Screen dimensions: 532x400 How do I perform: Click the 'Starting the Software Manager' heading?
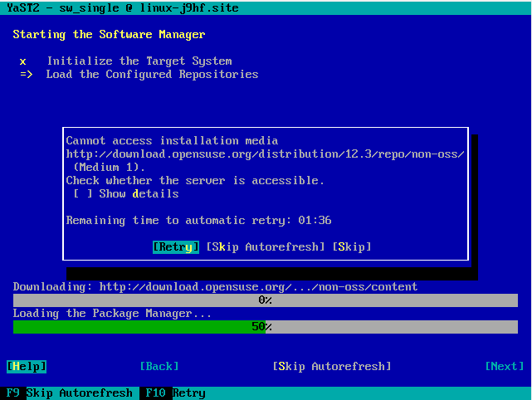click(109, 35)
